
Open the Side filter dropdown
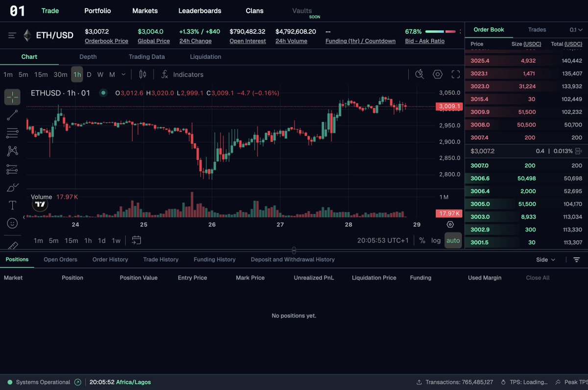click(546, 260)
